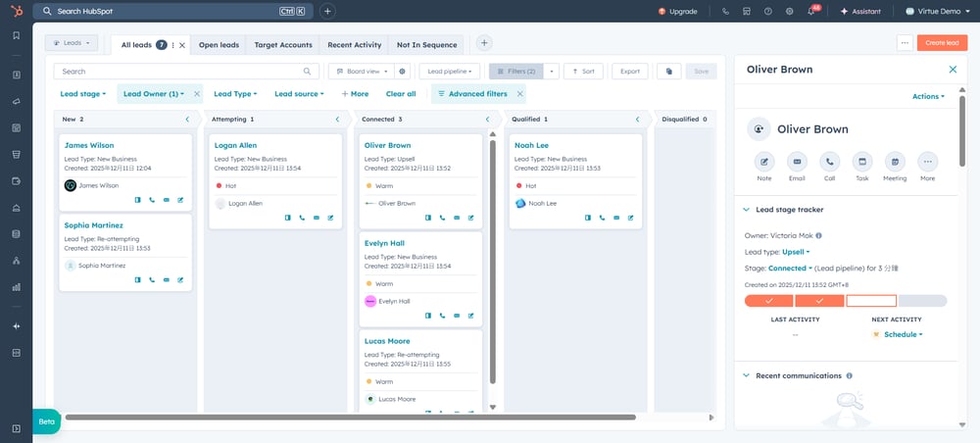Click the Create lead button
The image size is (980, 443).
[x=942, y=43]
